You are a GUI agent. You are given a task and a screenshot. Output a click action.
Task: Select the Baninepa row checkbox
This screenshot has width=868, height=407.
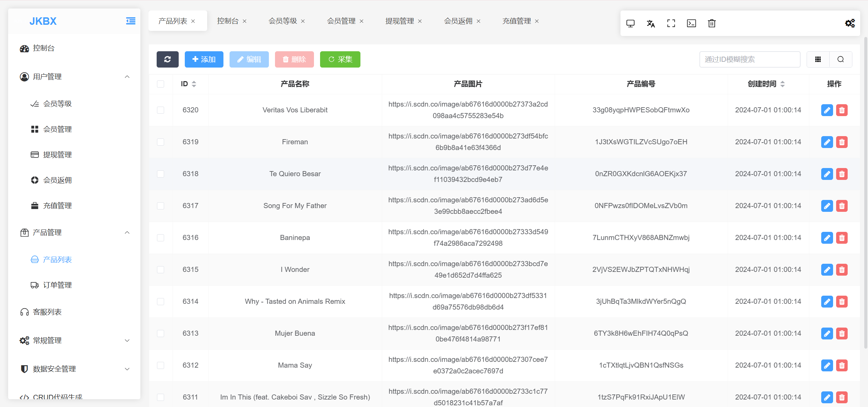[x=161, y=238]
